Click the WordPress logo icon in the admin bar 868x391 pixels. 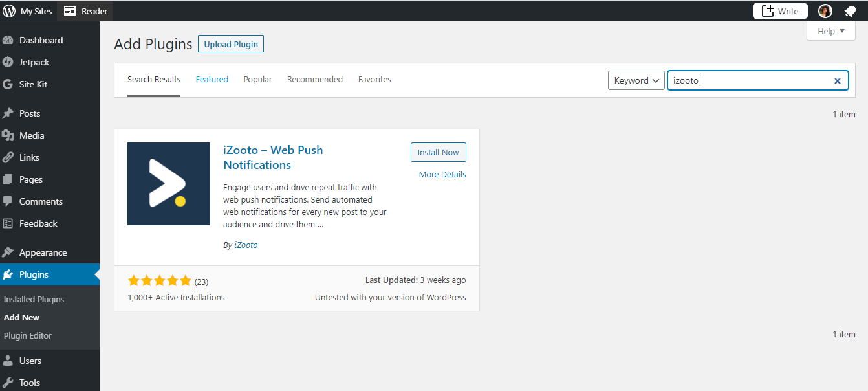(9, 11)
